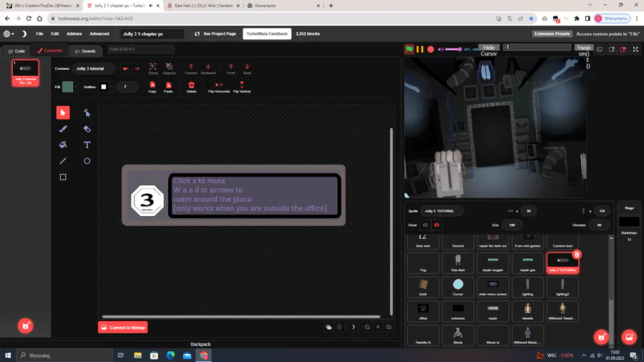Switch to the Sounds tab
The height and width of the screenshot is (362, 644).
click(x=85, y=51)
